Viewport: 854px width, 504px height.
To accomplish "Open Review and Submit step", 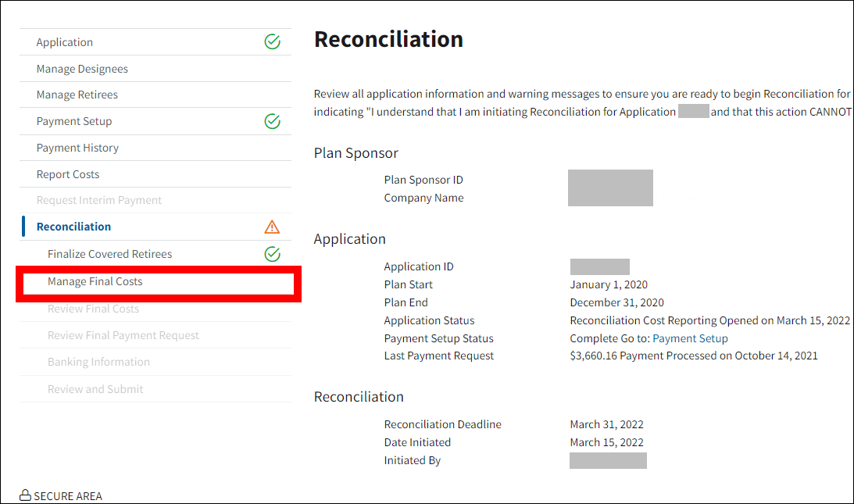I will 95,389.
